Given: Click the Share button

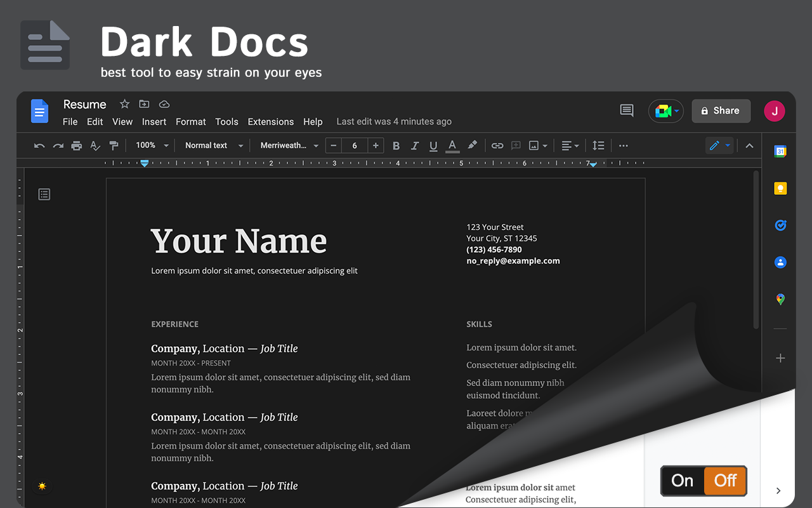Looking at the screenshot, I should point(721,110).
